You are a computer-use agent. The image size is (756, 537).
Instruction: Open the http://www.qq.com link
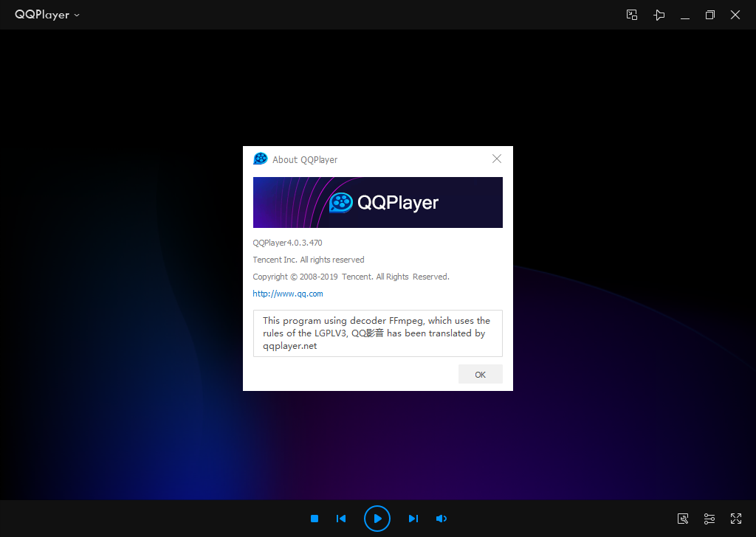tap(288, 294)
